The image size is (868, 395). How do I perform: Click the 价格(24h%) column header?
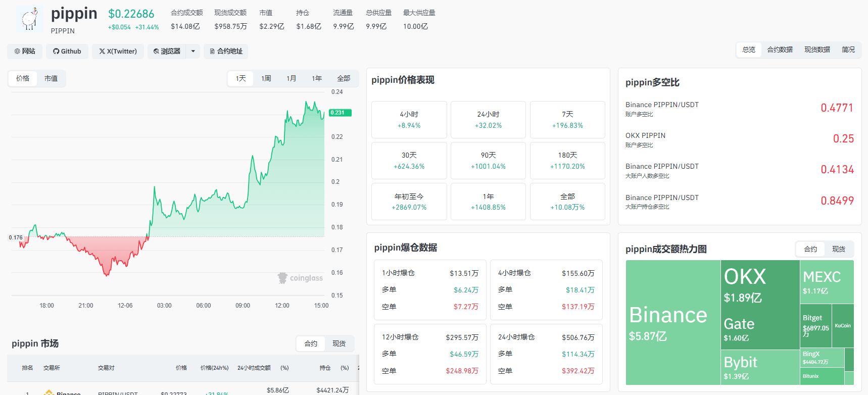[214, 368]
